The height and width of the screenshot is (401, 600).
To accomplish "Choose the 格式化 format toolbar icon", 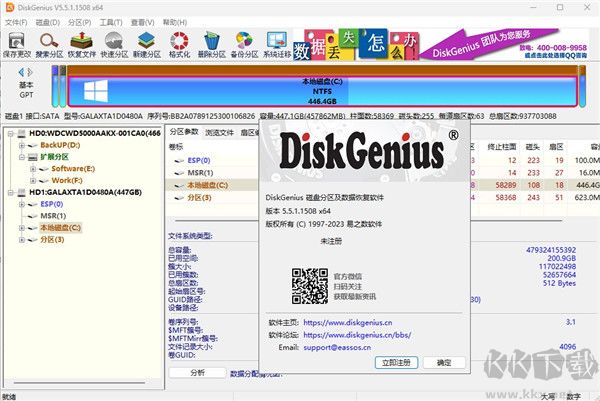I will click(x=179, y=45).
